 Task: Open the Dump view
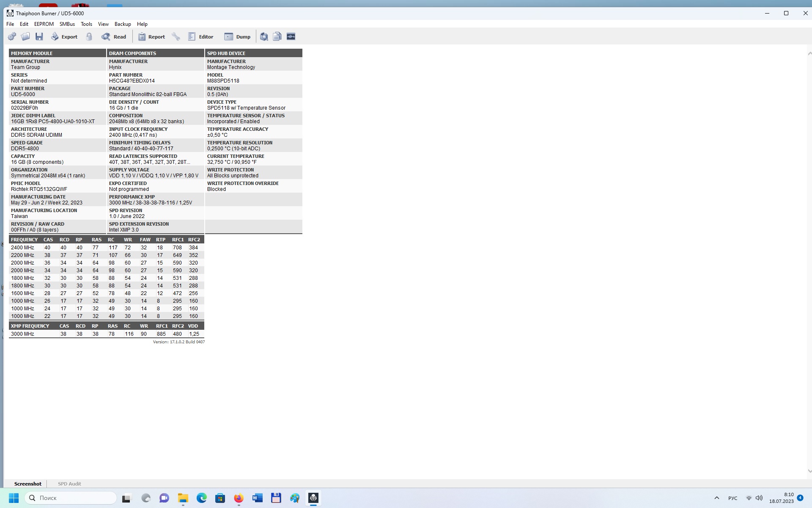click(237, 37)
